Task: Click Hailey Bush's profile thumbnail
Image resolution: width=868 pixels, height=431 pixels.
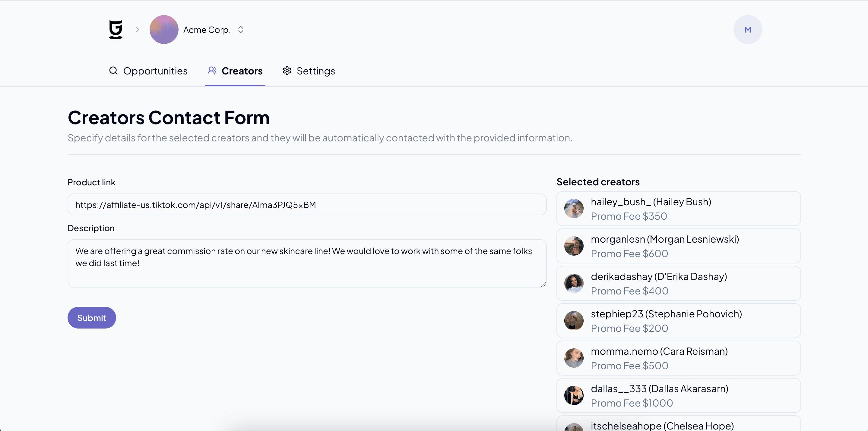Action: [x=574, y=209]
